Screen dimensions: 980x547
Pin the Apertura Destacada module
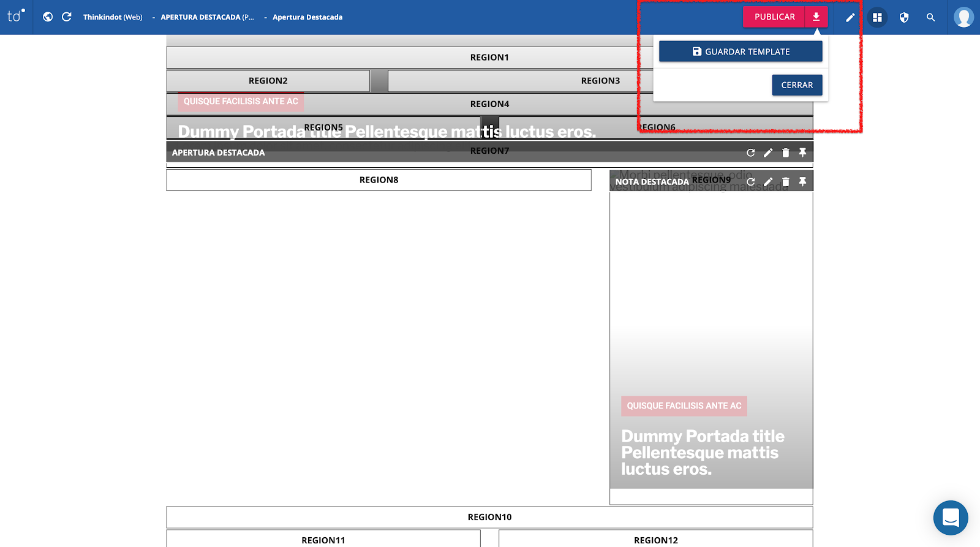pyautogui.click(x=802, y=153)
